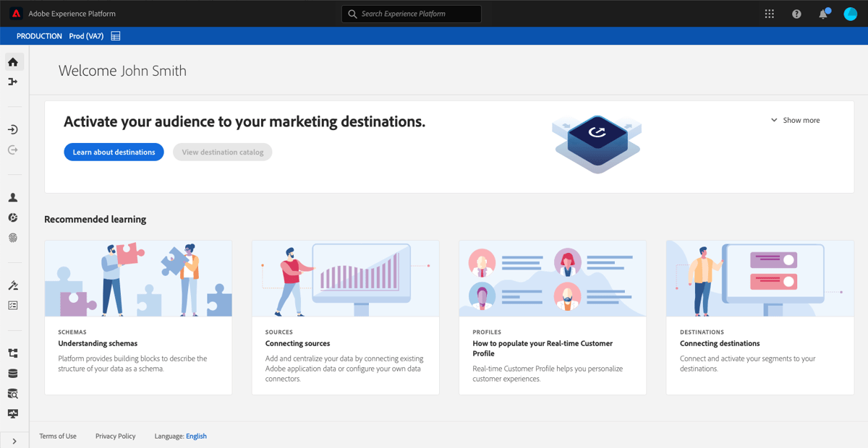Open the Notifications bell
This screenshot has height=448, width=868.
point(822,13)
